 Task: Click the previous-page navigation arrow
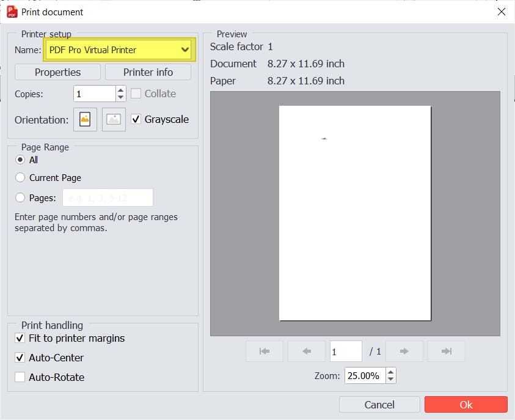pos(306,351)
